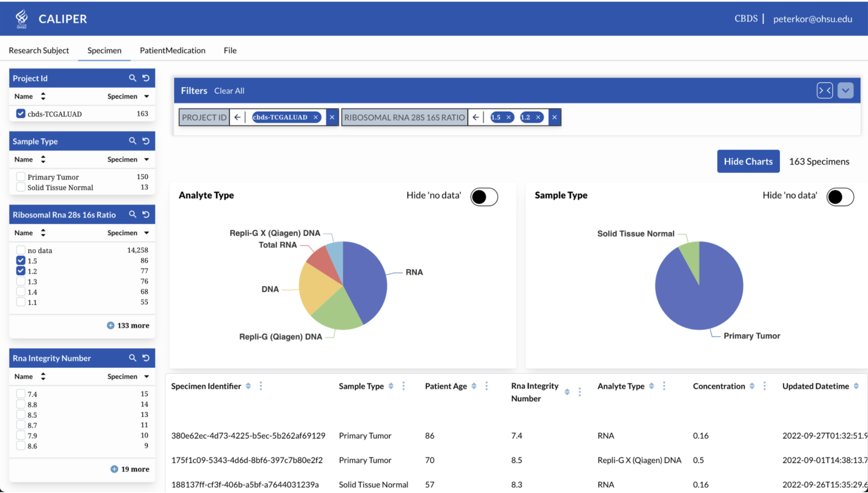Image resolution: width=868 pixels, height=493 pixels.
Task: Switch to the Research Subject tab
Action: pos(39,50)
